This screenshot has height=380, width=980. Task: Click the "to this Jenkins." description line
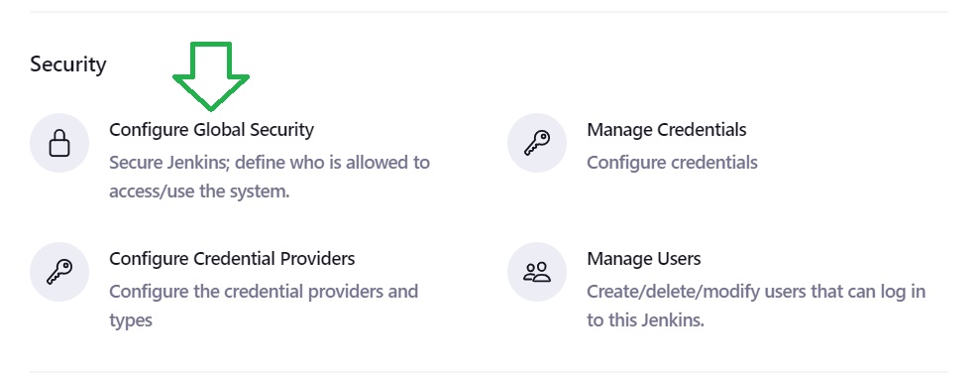click(646, 320)
